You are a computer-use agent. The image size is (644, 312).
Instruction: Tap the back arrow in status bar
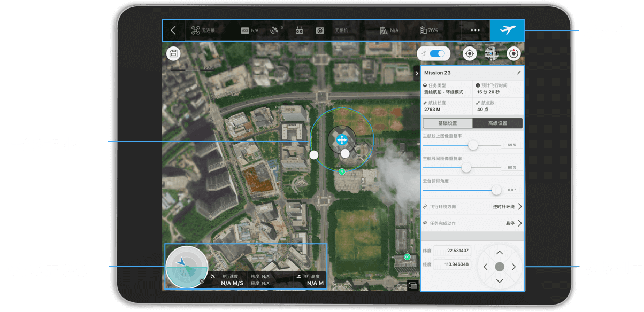point(173,30)
